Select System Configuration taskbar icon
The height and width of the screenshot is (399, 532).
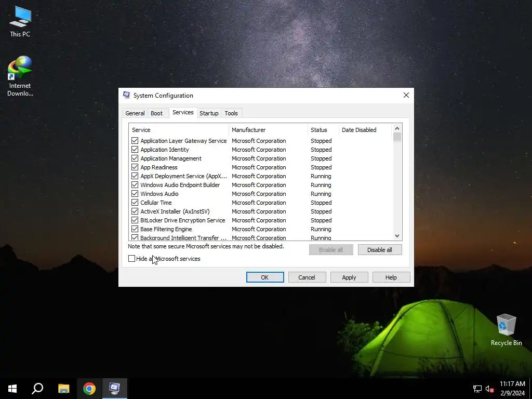pos(115,389)
